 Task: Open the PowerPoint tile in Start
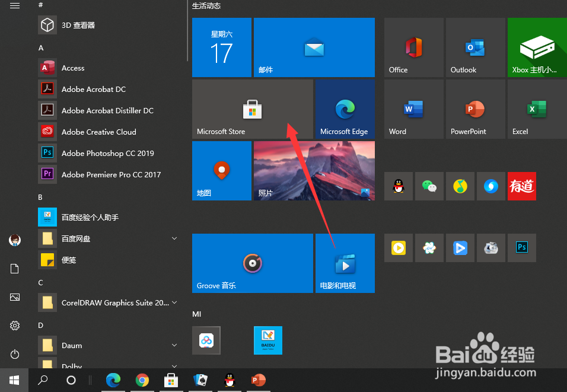click(476, 109)
